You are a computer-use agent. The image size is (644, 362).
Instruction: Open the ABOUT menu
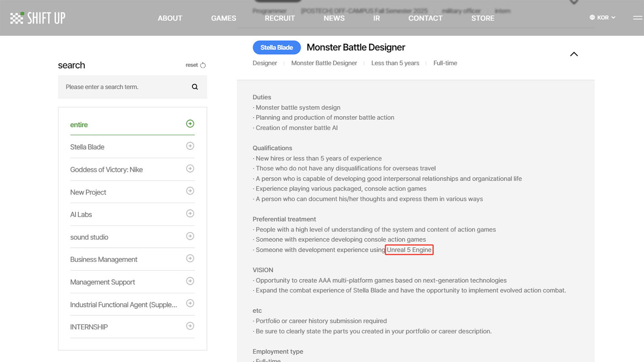point(170,18)
